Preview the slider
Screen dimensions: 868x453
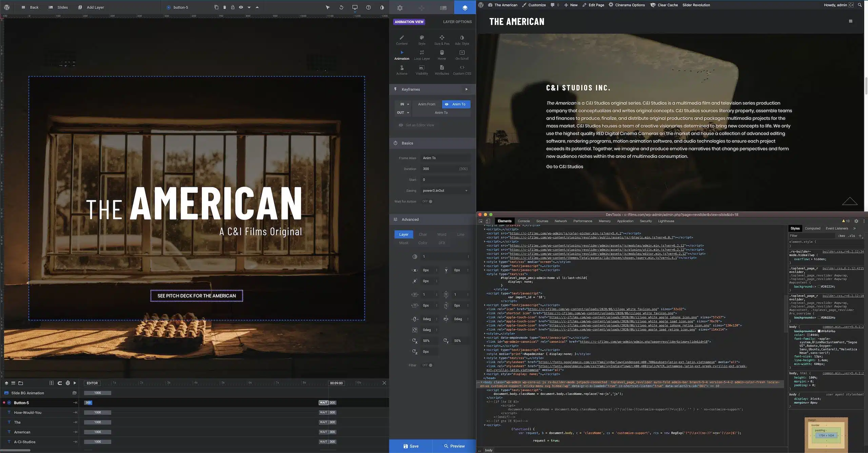click(x=454, y=446)
